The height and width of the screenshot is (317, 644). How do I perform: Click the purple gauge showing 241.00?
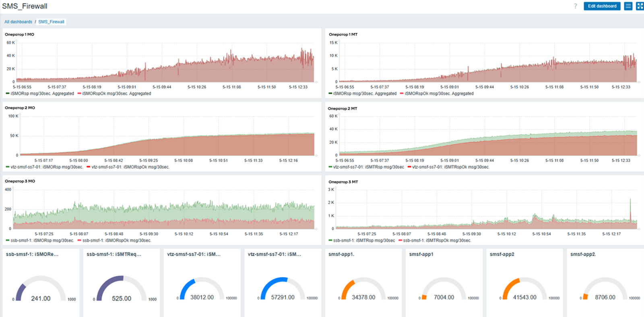click(x=41, y=289)
